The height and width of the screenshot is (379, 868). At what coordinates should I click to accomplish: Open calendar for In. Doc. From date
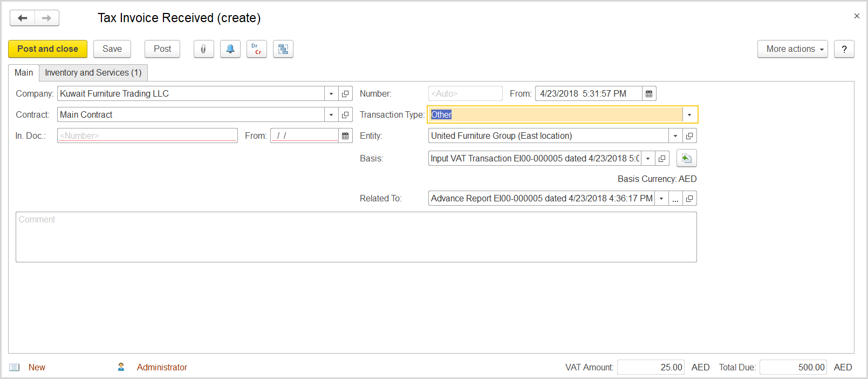tap(345, 136)
